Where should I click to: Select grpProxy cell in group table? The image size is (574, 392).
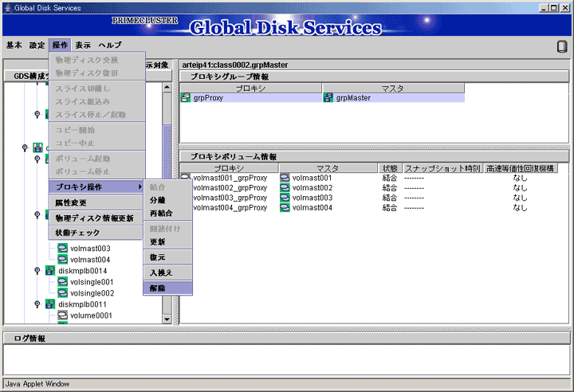point(251,98)
